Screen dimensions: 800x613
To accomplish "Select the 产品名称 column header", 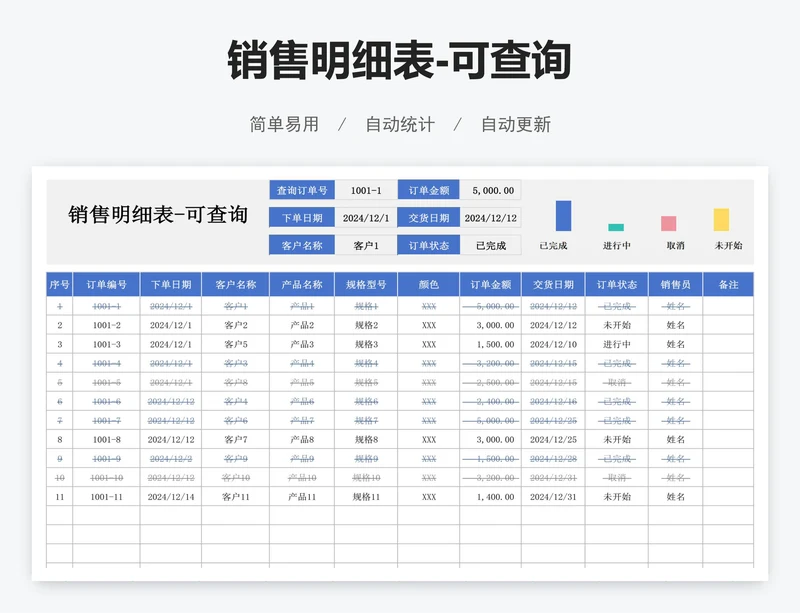I will tap(302, 284).
